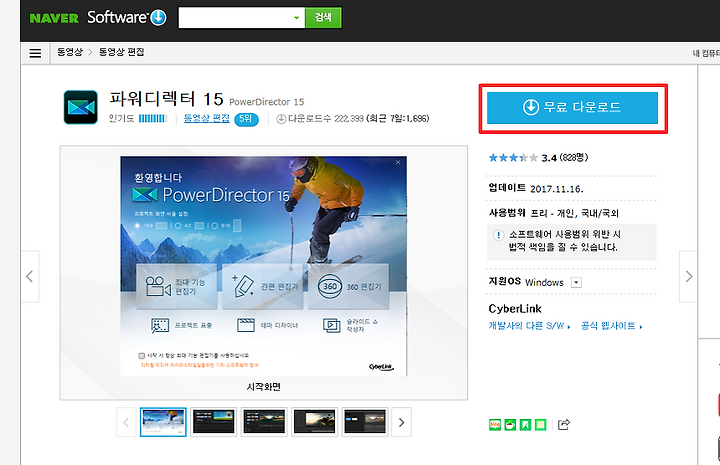Select the first skier start-screen thumbnail
The height and width of the screenshot is (465, 720).
point(163,422)
